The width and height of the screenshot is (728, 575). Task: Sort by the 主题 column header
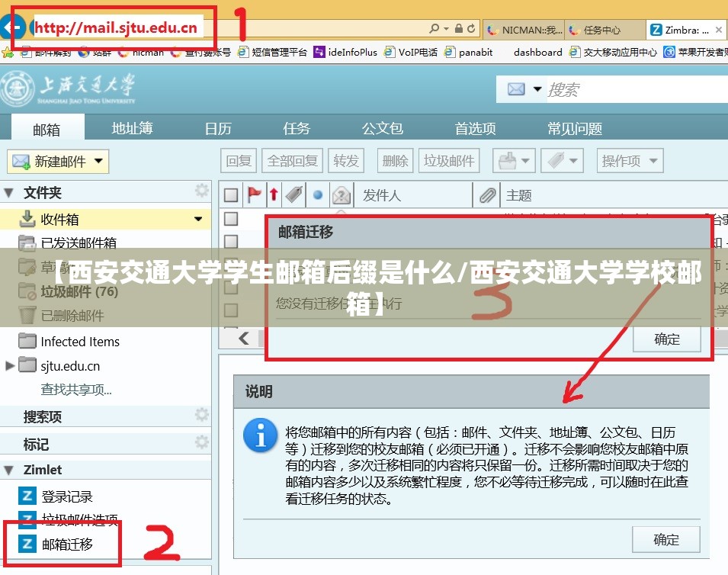coord(518,195)
